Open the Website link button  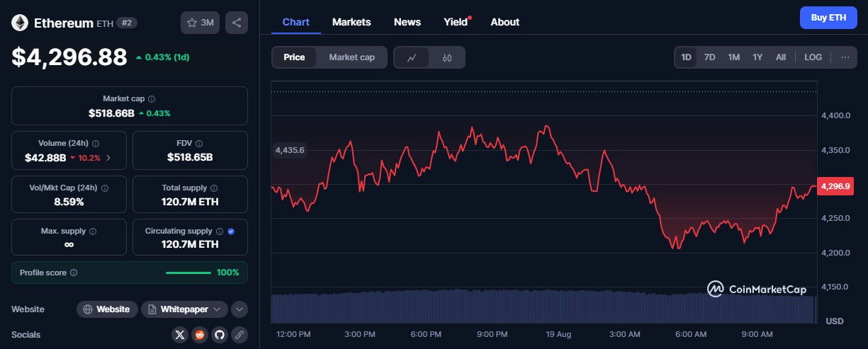tap(107, 309)
